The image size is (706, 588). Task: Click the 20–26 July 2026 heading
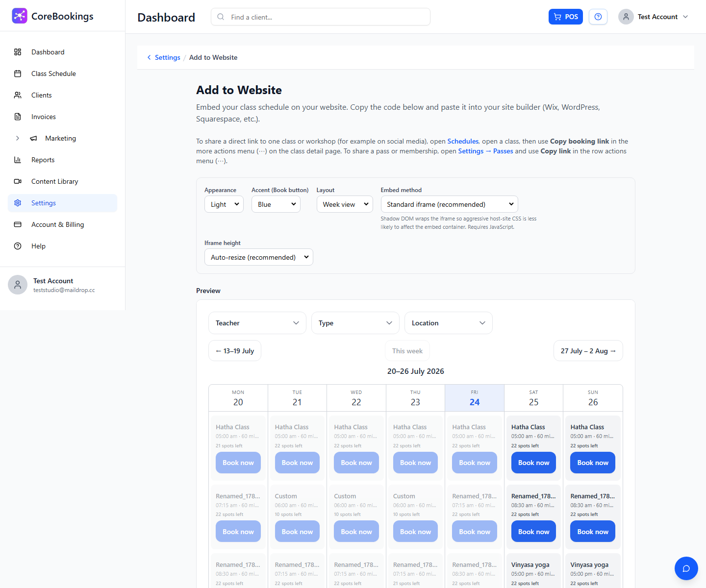coord(416,371)
